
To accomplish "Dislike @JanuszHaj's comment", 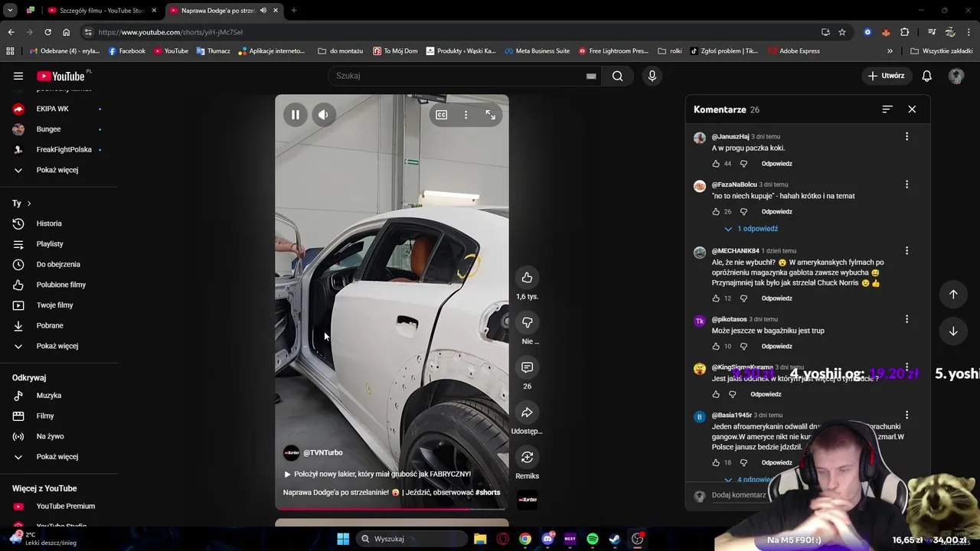I will pos(743,164).
